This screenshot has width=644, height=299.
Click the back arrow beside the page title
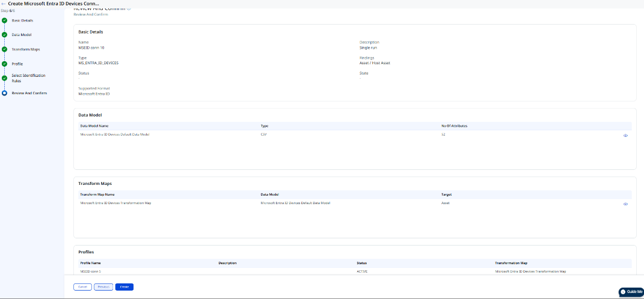click(4, 4)
